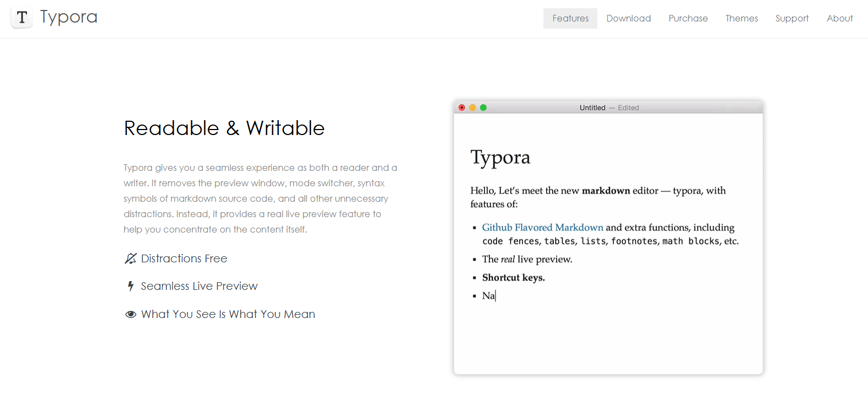Select the Distractions Free feature text
Viewport: 868px width, 415px height.
184,258
